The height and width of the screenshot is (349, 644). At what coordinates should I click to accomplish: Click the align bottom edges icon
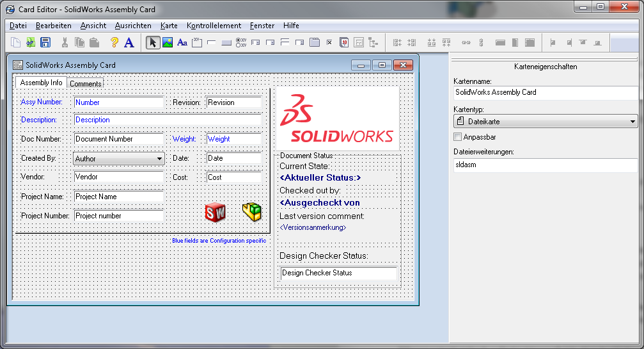[432, 42]
